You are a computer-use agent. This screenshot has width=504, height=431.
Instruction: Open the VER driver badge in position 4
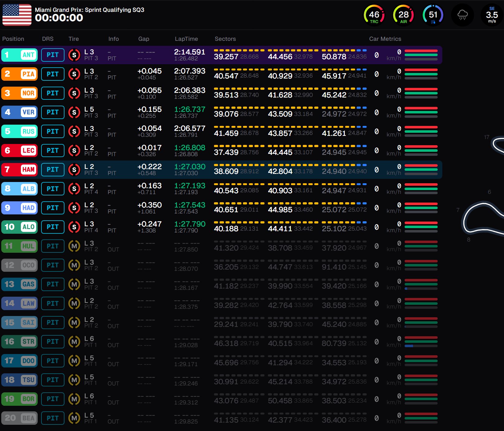pos(19,112)
